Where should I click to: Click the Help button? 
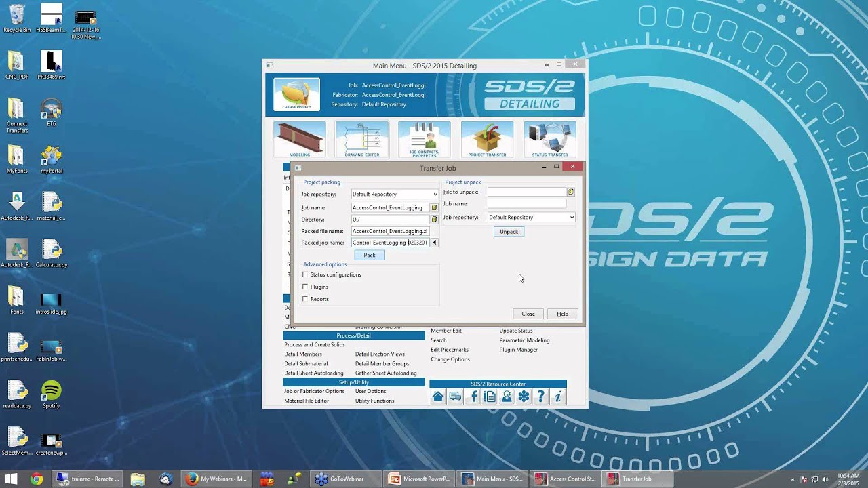point(562,314)
